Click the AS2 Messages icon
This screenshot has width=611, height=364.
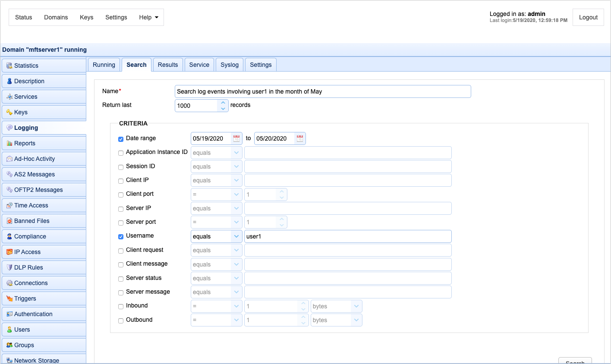pos(9,174)
